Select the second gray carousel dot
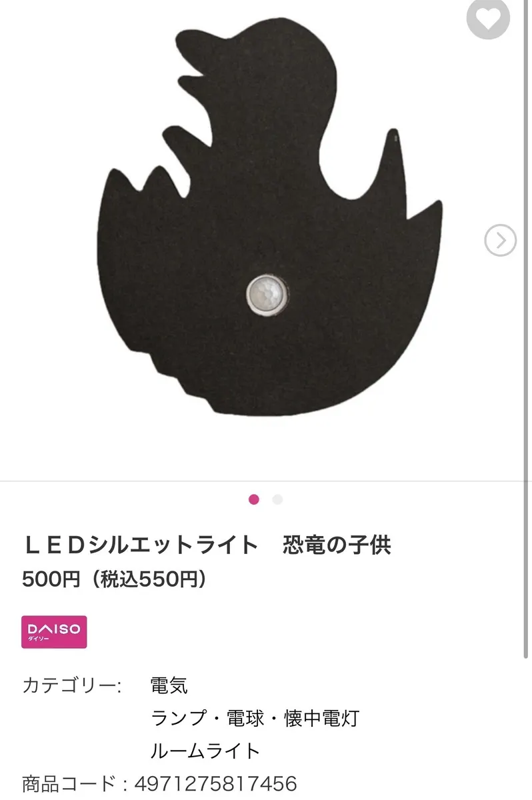 point(277,499)
